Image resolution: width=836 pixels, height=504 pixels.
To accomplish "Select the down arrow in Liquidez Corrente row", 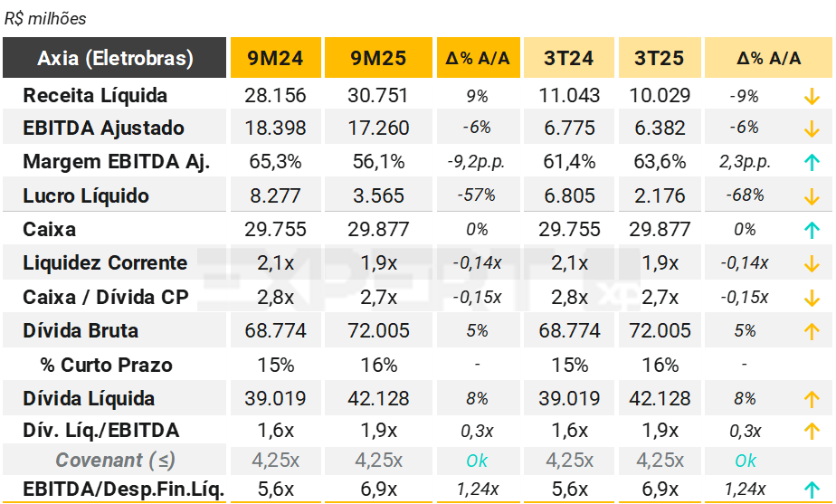I will [x=812, y=264].
